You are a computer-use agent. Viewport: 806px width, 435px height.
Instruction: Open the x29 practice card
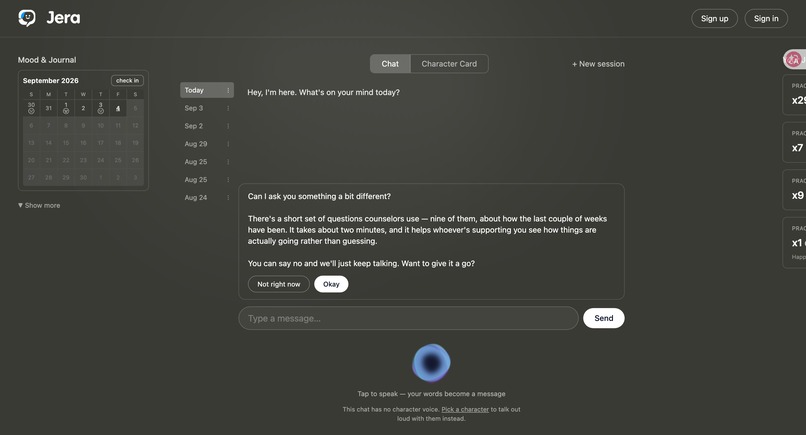click(794, 95)
